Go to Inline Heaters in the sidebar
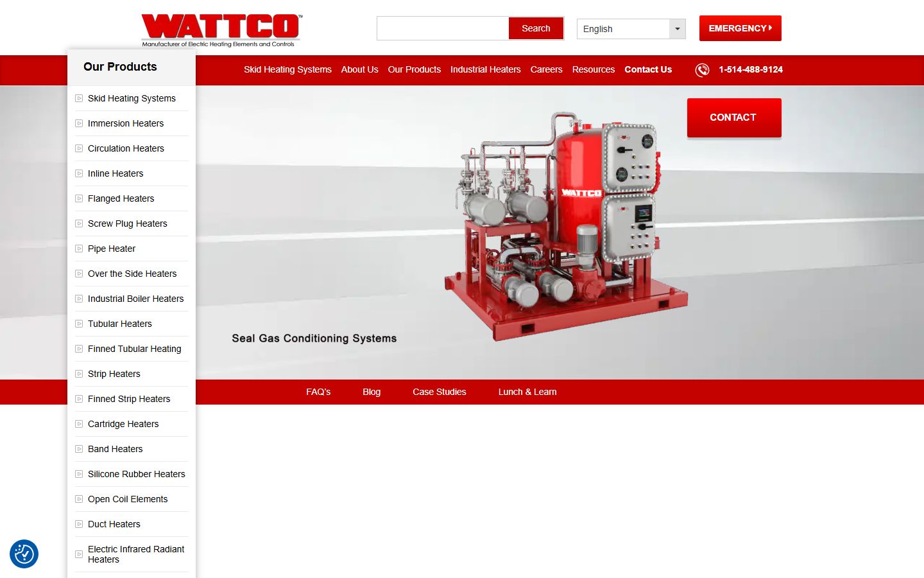 [x=116, y=173]
